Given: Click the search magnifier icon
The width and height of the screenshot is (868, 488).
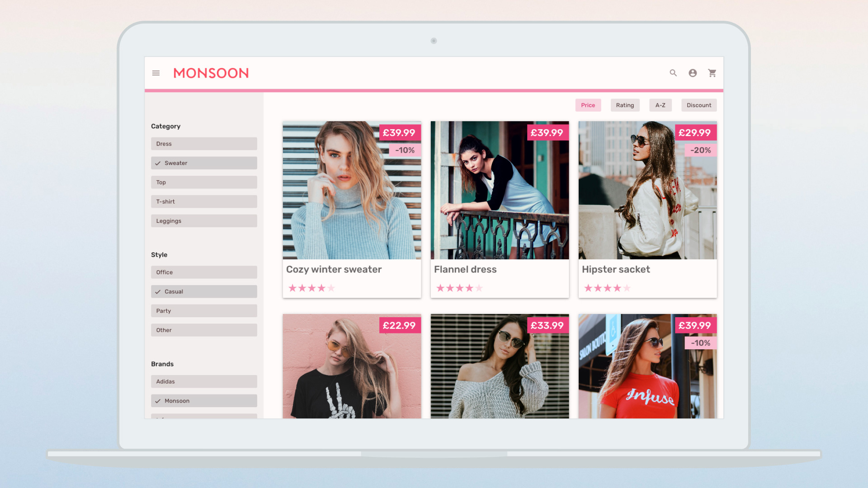Looking at the screenshot, I should (673, 73).
